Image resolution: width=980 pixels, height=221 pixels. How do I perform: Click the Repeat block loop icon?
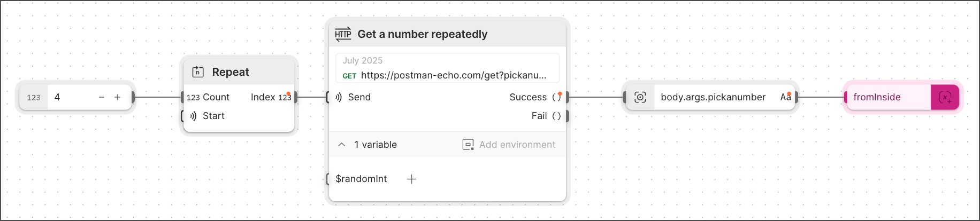pyautogui.click(x=198, y=72)
